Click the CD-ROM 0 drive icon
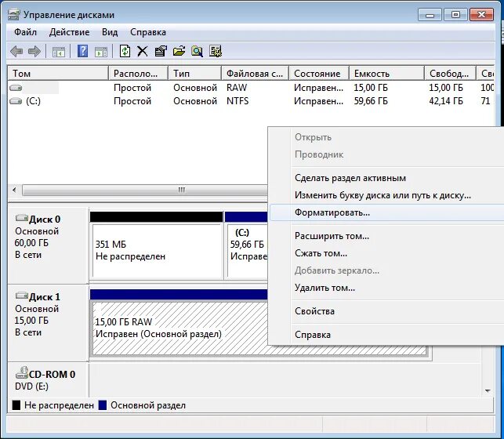504x439 pixels. (22, 373)
